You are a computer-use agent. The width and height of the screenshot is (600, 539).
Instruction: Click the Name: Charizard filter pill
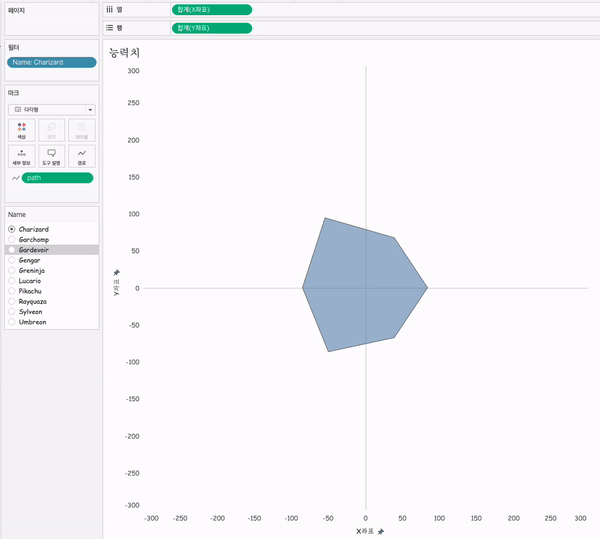click(51, 62)
